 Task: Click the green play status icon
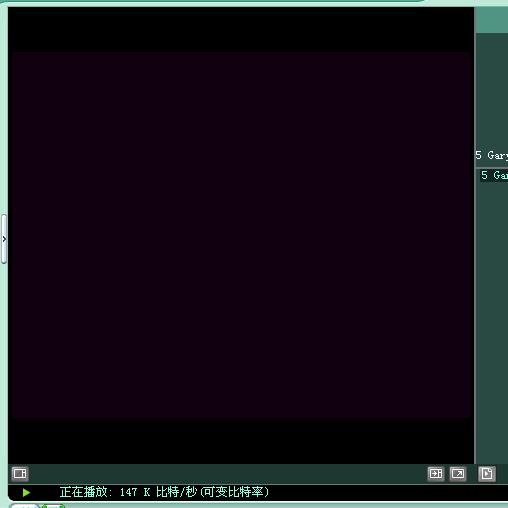coord(26,492)
